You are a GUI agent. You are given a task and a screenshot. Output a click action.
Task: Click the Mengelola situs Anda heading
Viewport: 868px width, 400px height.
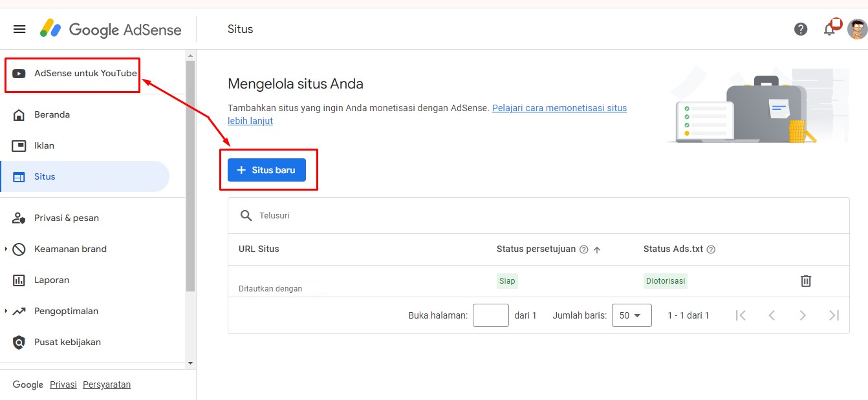point(296,84)
